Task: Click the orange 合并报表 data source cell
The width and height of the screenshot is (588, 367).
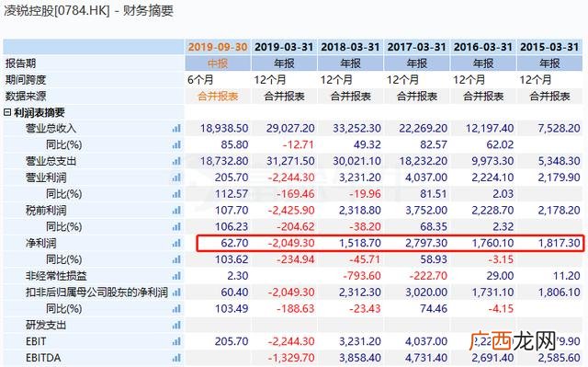Action: click(x=218, y=97)
